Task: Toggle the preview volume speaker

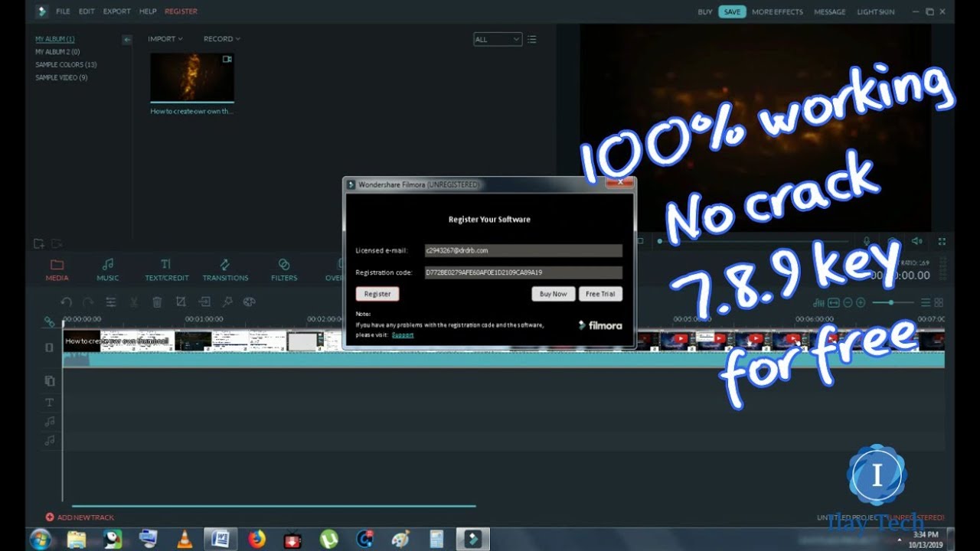Action: (916, 241)
